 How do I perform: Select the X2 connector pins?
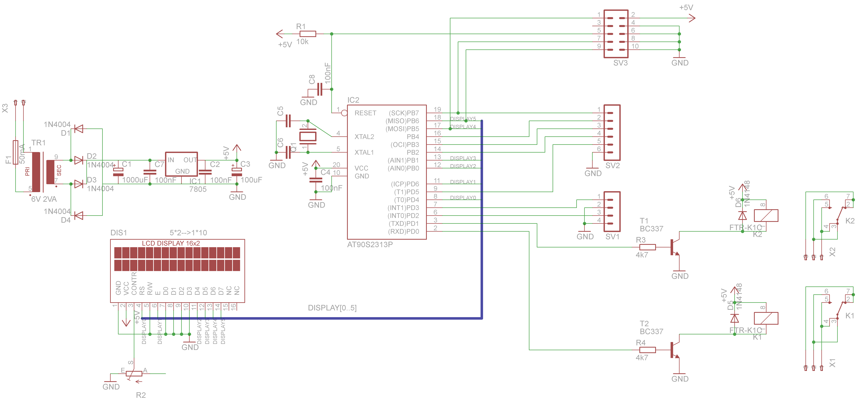click(813, 257)
